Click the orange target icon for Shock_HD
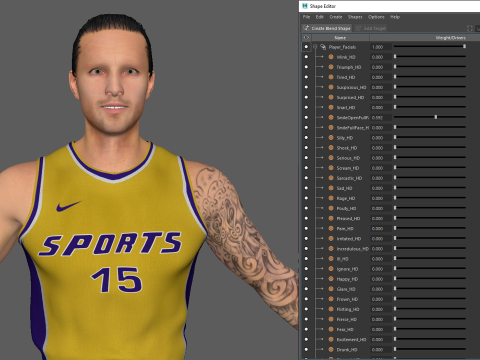The image size is (480, 360). pos(331,148)
